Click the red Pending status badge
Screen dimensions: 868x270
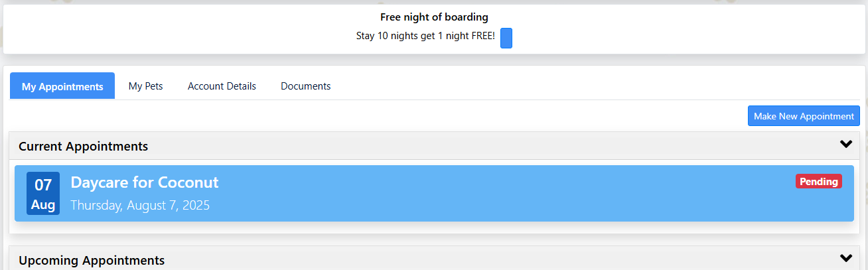tap(819, 181)
